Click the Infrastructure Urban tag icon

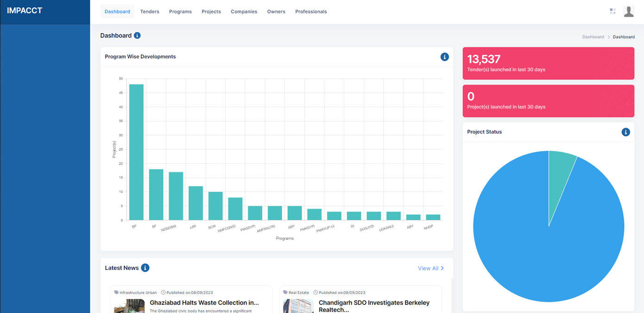[116, 293]
